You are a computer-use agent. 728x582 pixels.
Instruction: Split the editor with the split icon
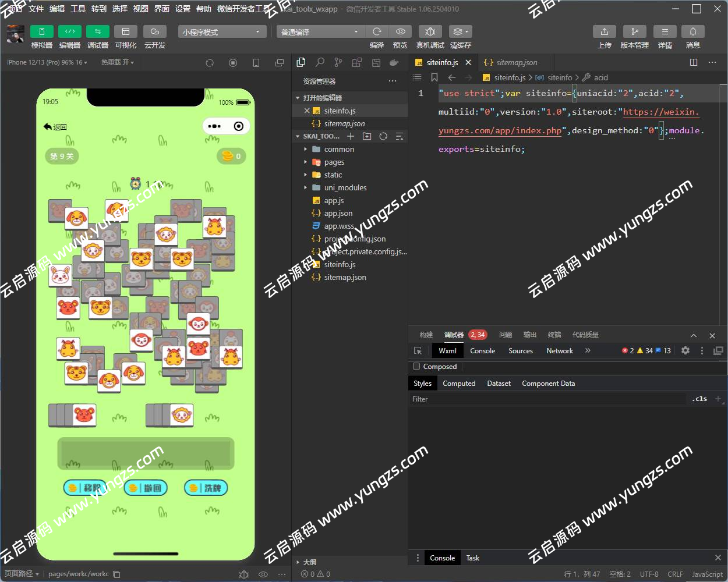[693, 62]
